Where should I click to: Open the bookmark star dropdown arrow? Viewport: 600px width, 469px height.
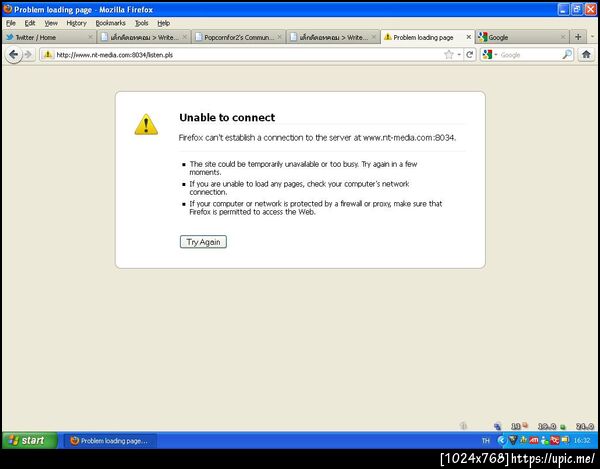[x=459, y=55]
